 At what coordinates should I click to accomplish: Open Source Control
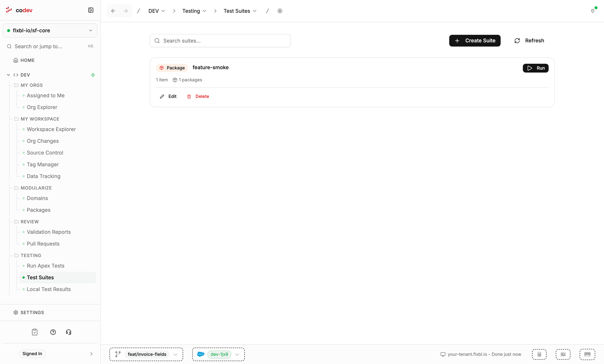pyautogui.click(x=45, y=153)
